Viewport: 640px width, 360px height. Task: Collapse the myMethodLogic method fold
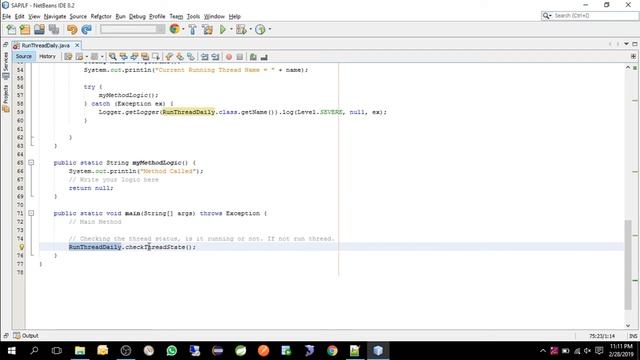point(31,162)
